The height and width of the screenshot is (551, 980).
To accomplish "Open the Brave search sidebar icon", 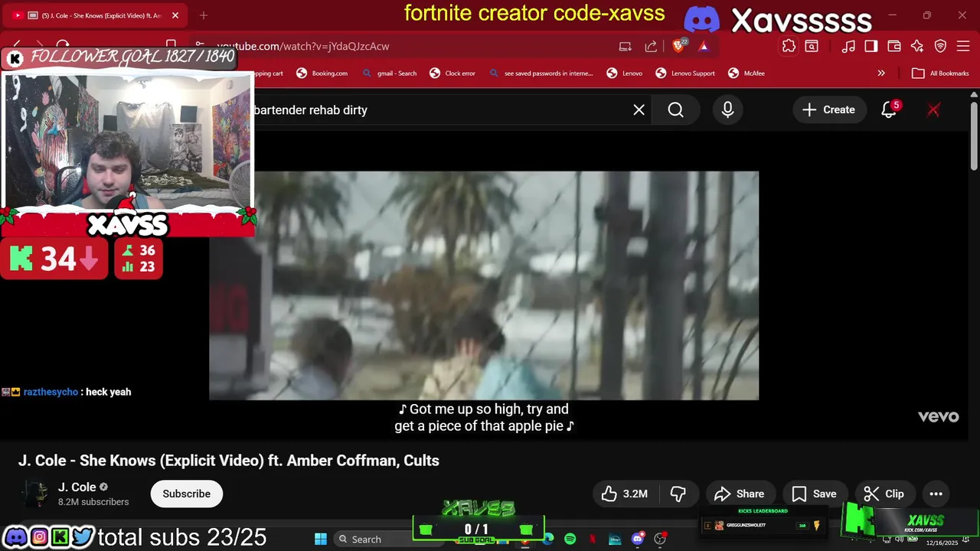I will [812, 47].
